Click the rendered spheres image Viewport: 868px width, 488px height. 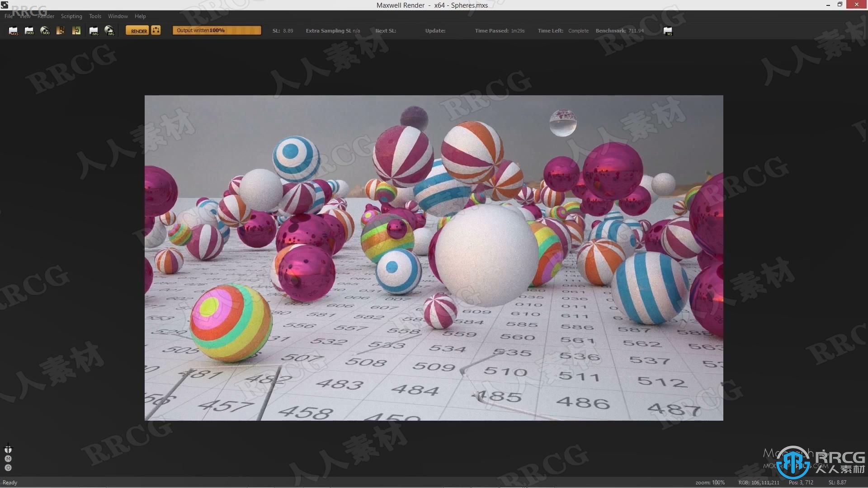coord(434,258)
